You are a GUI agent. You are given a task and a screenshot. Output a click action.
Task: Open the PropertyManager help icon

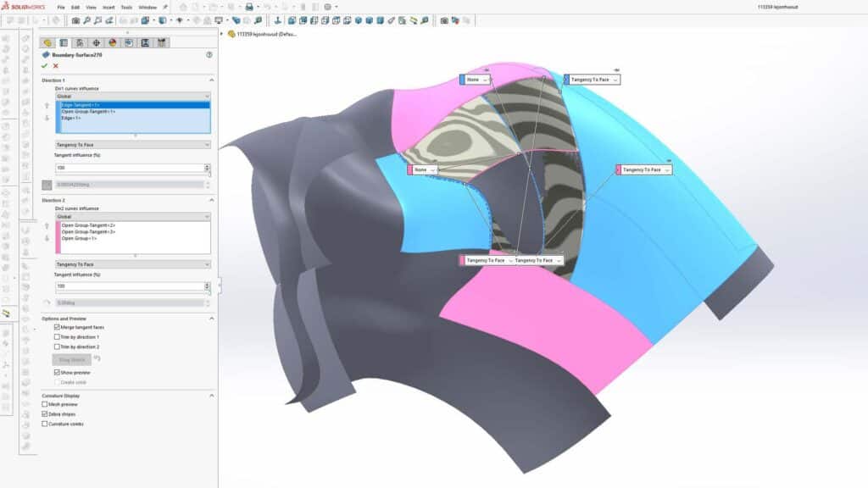click(x=209, y=54)
